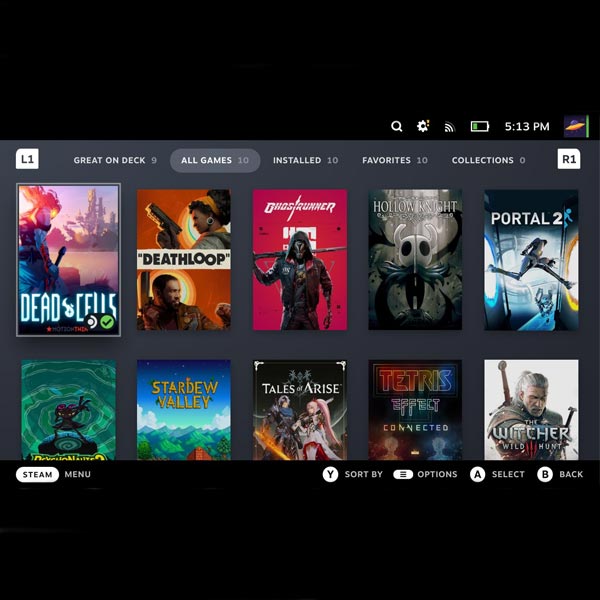Click the Sort By label

click(x=364, y=474)
